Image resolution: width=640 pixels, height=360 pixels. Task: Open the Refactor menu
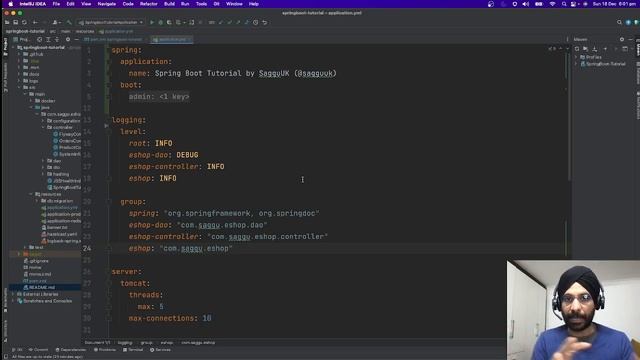149,4
